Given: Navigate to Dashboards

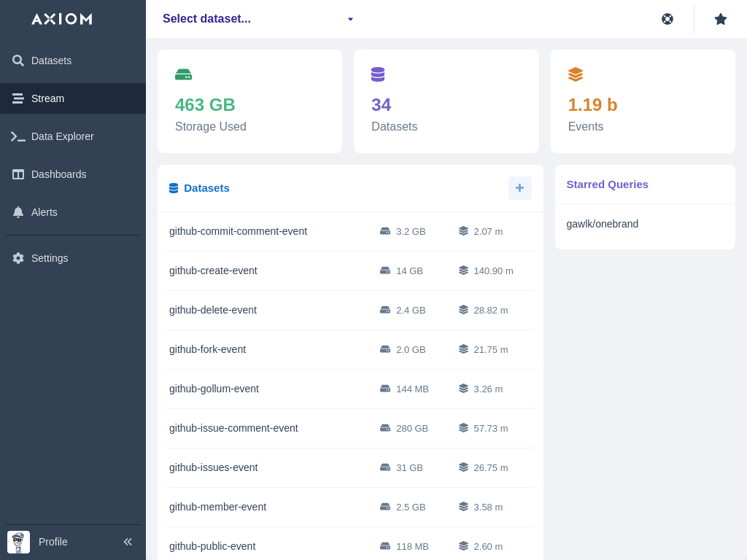Looking at the screenshot, I should [58, 174].
